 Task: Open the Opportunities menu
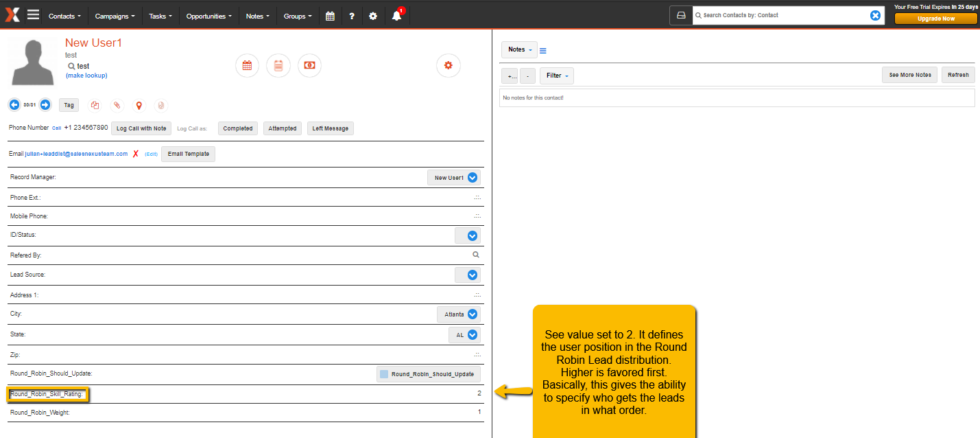click(208, 16)
